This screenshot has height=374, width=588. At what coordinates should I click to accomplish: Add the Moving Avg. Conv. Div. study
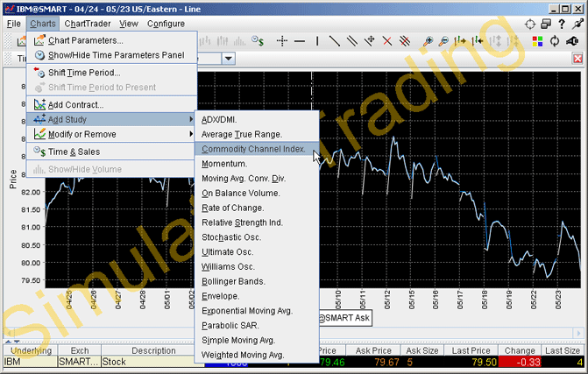[257, 179]
